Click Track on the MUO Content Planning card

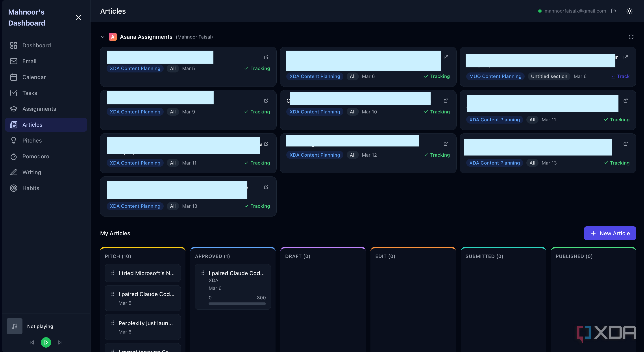620,76
